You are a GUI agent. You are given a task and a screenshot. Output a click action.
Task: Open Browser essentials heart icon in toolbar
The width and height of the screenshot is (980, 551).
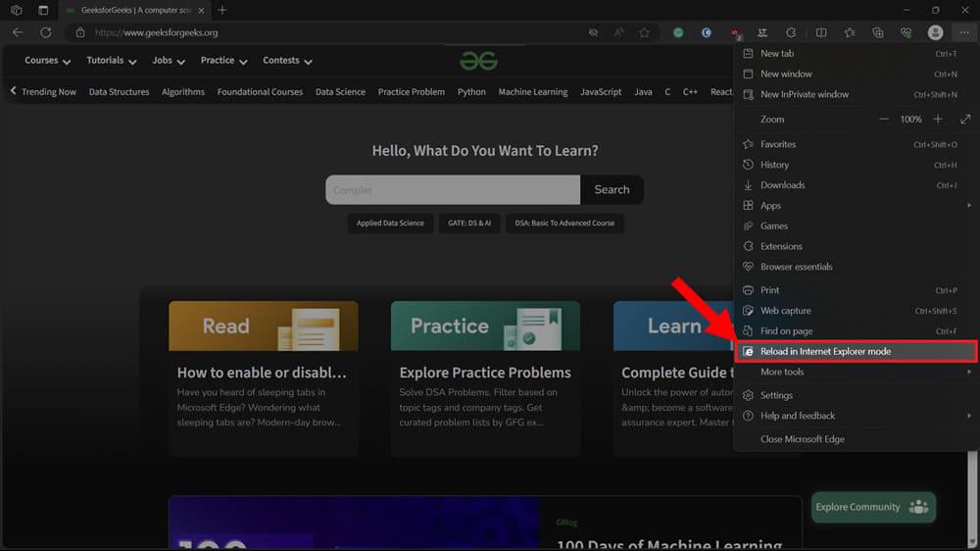pyautogui.click(x=906, y=32)
